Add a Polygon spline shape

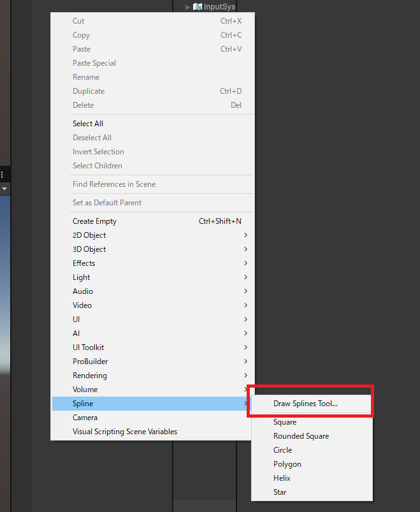coord(287,464)
